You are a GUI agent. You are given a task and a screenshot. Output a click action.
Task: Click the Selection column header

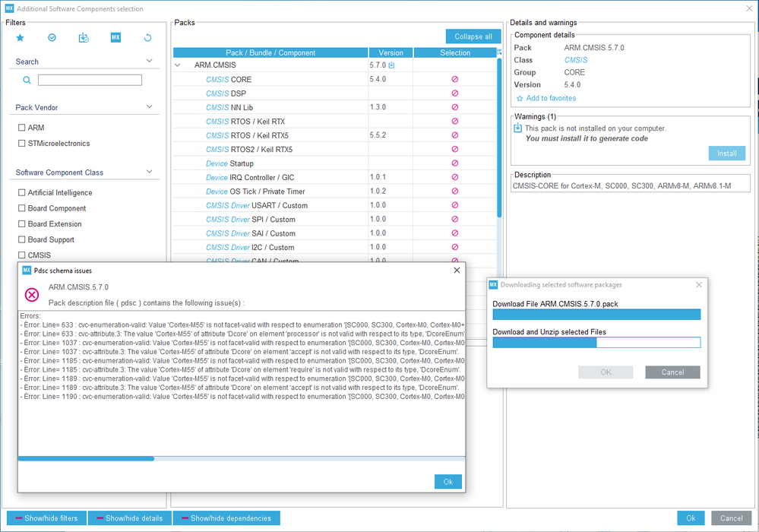(x=455, y=52)
